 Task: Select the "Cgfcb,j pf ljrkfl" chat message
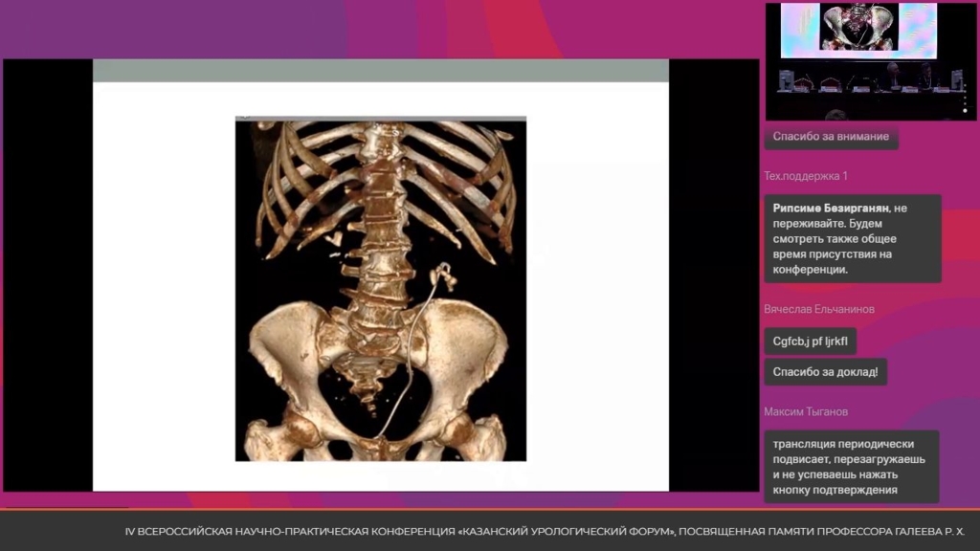point(810,342)
